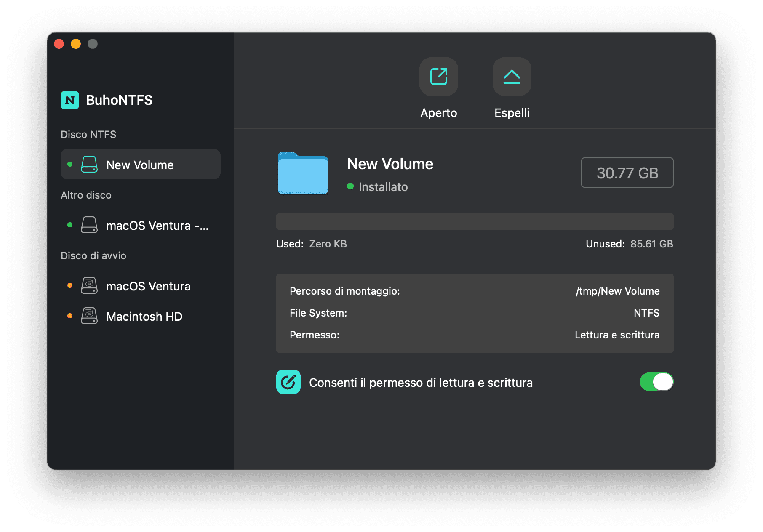Viewport: 763px width, 532px height.
Task: Click the Permesso: label
Action: tap(315, 335)
